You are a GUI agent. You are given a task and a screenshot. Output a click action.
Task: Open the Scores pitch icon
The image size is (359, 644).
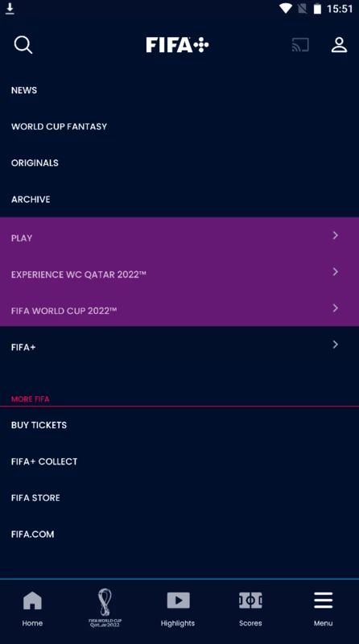tap(250, 609)
